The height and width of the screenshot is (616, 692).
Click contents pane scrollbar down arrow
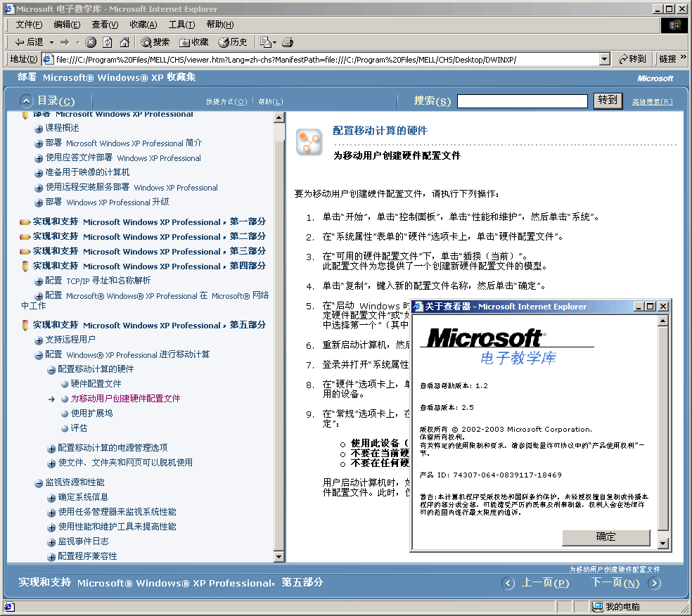pyautogui.click(x=279, y=556)
